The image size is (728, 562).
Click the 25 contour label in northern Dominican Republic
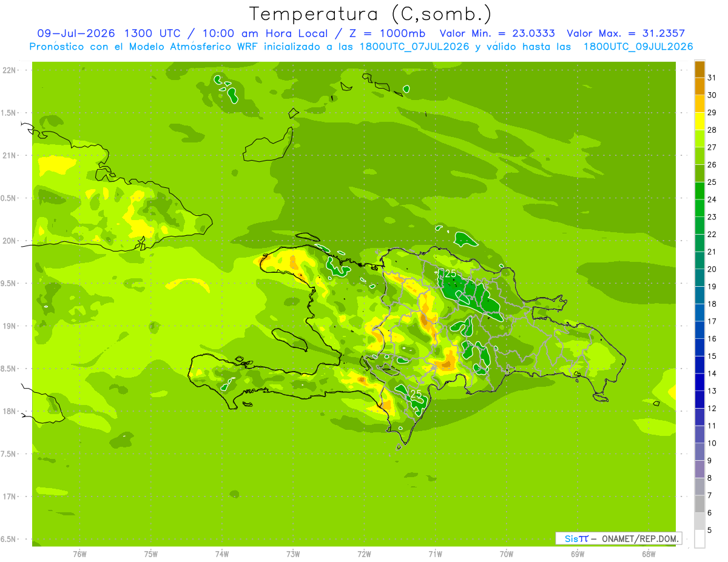tap(450, 274)
